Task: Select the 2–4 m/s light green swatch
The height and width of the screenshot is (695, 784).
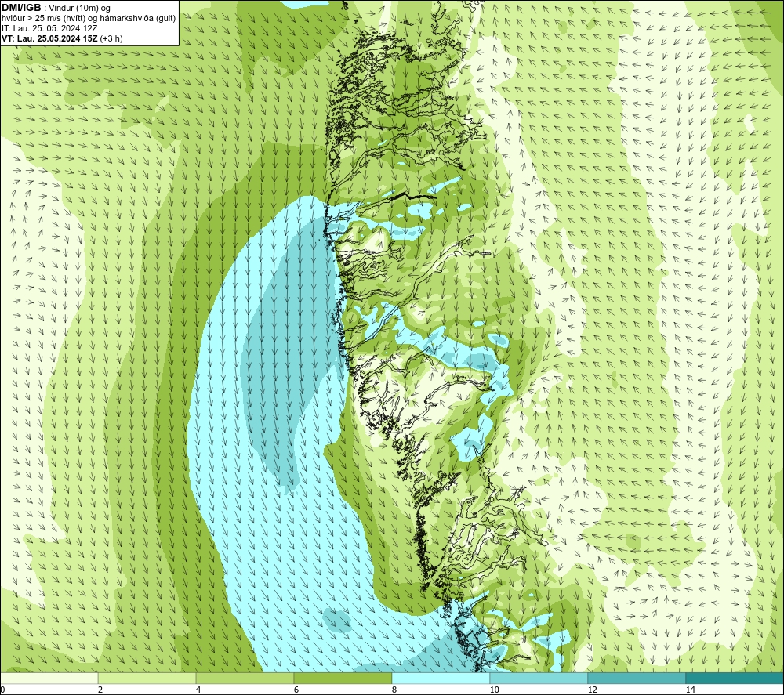Action: (x=147, y=679)
